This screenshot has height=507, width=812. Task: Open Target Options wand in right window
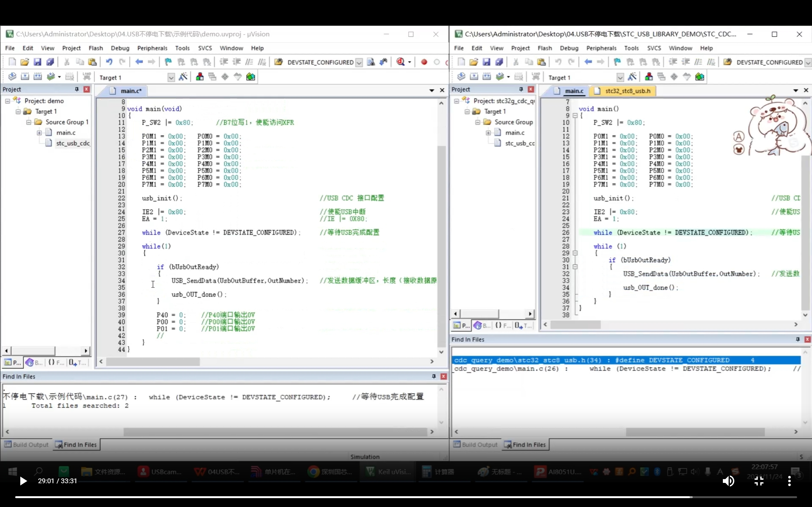(x=632, y=77)
